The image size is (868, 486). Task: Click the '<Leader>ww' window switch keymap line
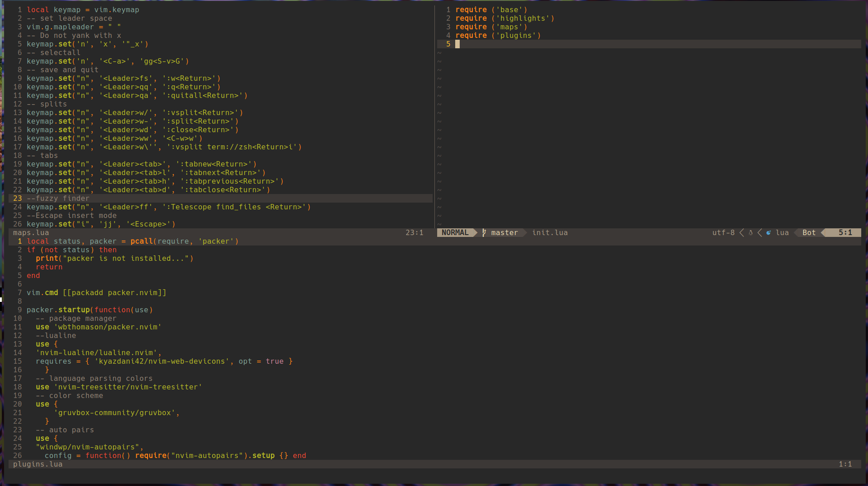tap(114, 139)
